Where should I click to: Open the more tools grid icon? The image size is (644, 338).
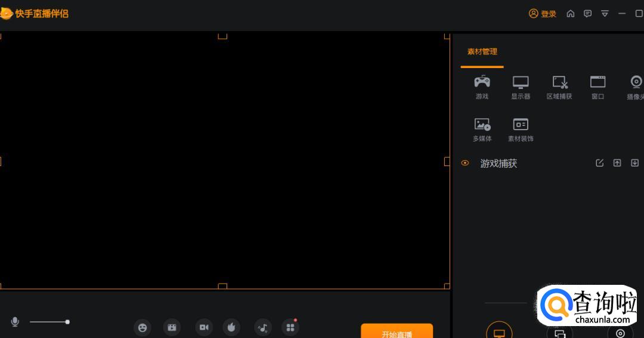click(290, 327)
